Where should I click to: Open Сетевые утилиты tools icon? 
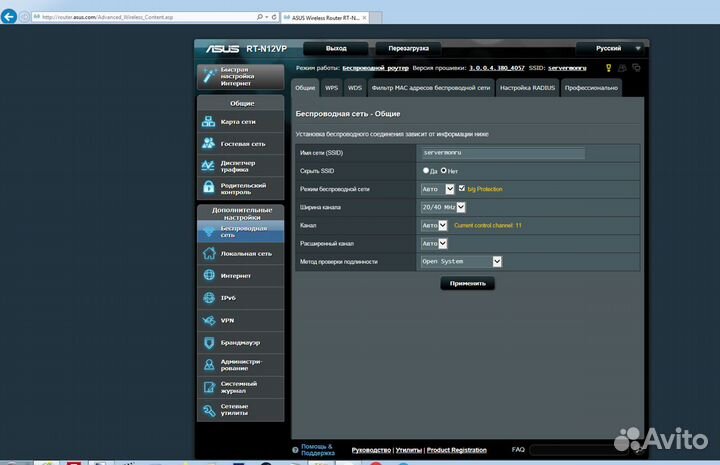click(x=208, y=409)
